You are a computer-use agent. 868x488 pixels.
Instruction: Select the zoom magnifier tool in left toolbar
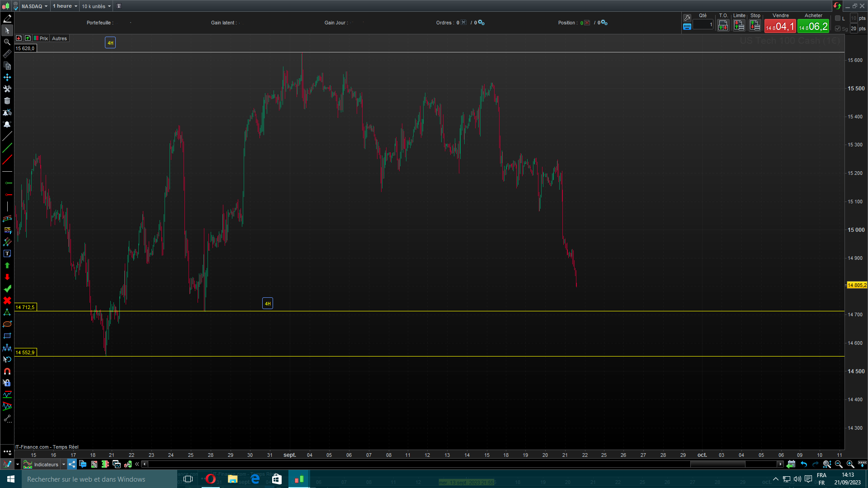point(7,42)
